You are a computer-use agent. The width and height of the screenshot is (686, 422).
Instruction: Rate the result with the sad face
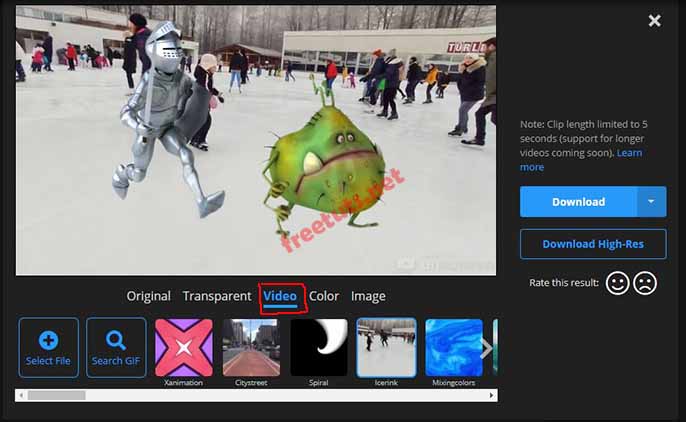(x=645, y=283)
